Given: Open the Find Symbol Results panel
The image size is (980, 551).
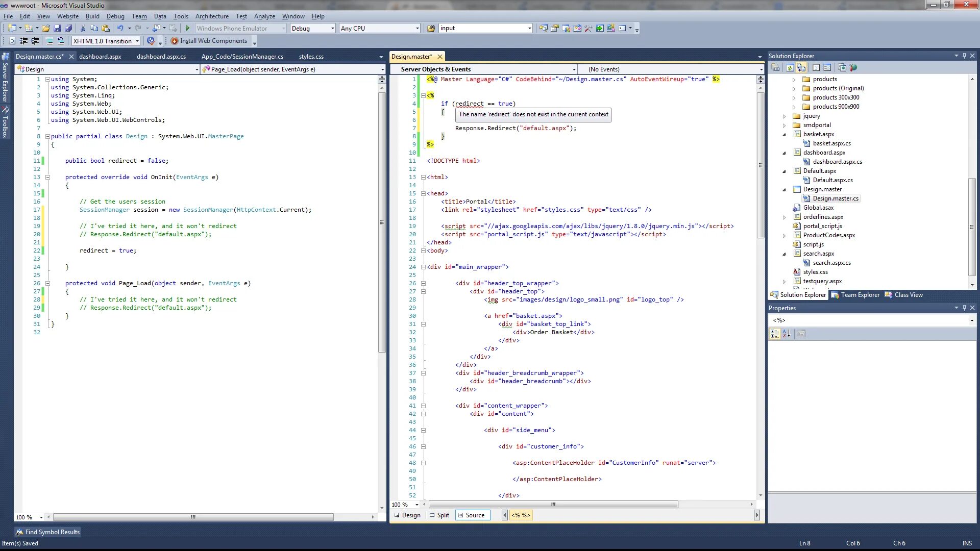Looking at the screenshot, I should (x=47, y=532).
